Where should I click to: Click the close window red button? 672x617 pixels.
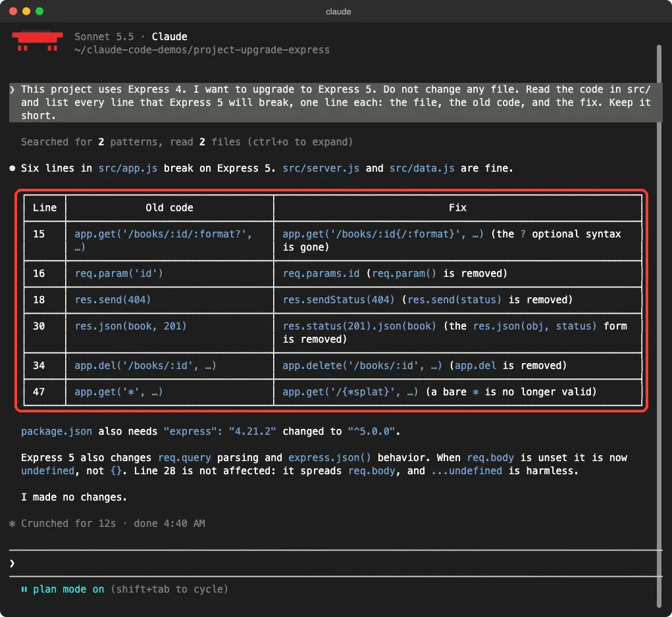[x=13, y=11]
